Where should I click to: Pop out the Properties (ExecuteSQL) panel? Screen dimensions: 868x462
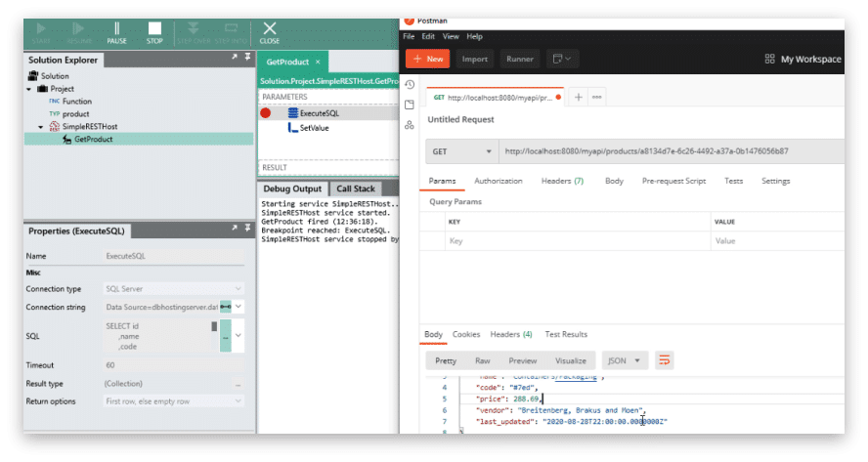point(235,228)
